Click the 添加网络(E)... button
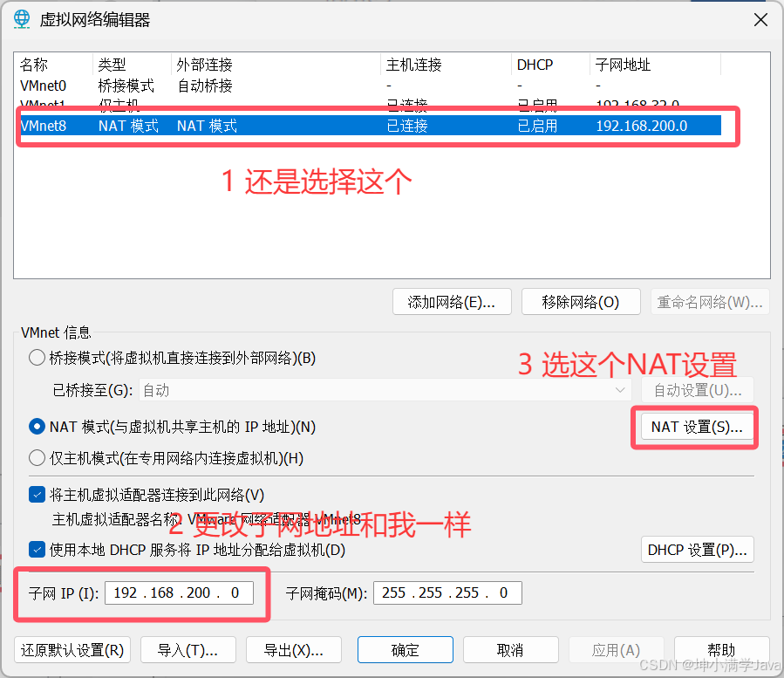This screenshot has height=678, width=784. 452,302
